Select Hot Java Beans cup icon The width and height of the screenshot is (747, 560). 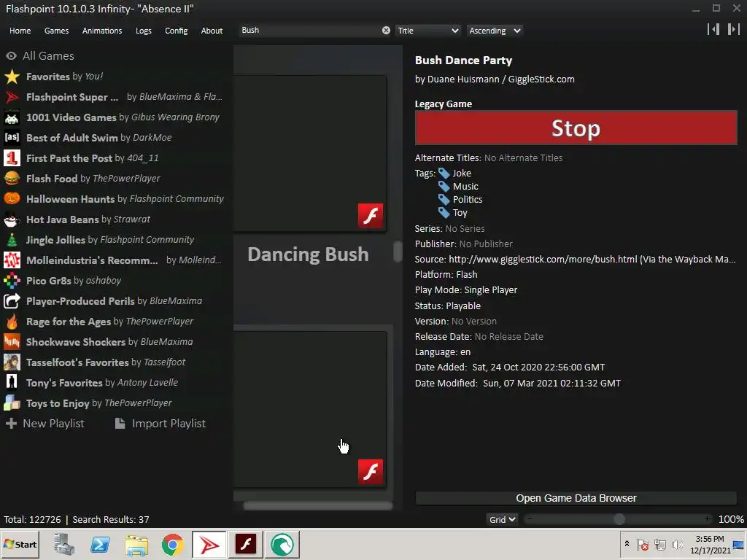(x=12, y=219)
